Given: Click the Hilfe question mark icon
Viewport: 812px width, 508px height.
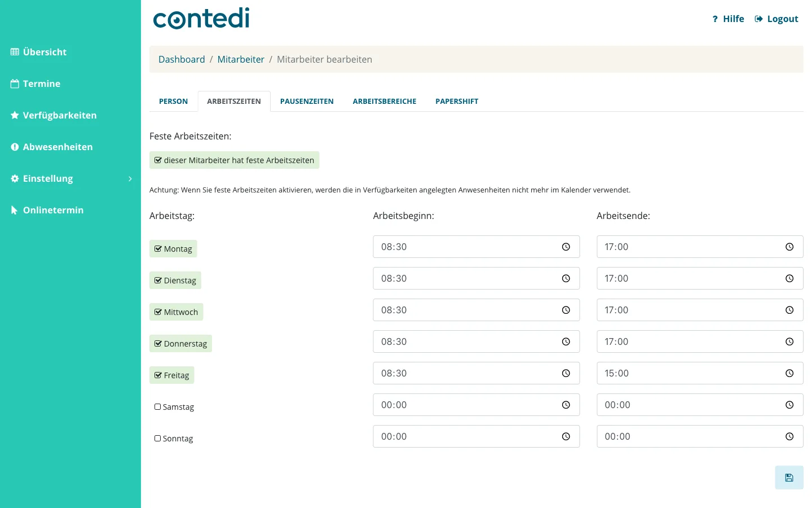Looking at the screenshot, I should [x=715, y=19].
